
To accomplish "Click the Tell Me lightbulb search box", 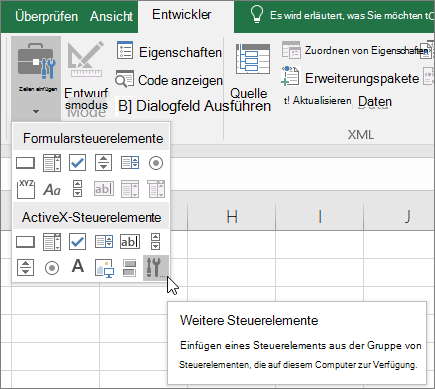I will tap(342, 15).
